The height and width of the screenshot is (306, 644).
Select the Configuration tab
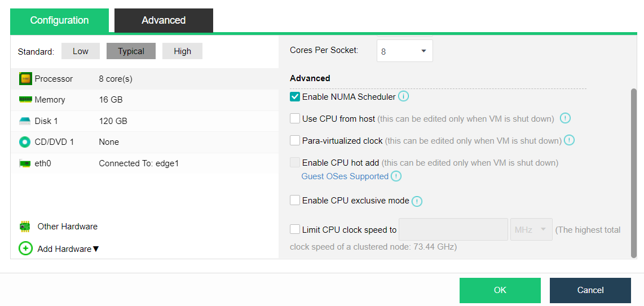tap(59, 20)
